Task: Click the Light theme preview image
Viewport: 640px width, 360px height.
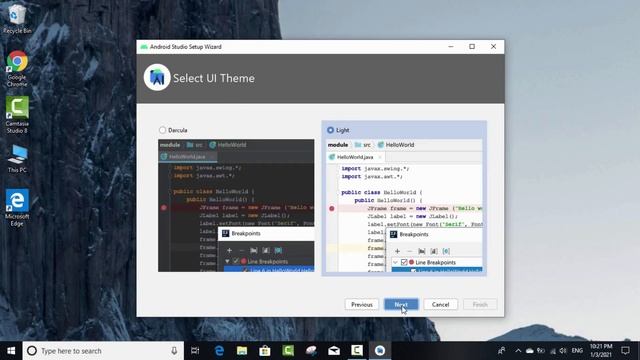Action: pos(404,205)
